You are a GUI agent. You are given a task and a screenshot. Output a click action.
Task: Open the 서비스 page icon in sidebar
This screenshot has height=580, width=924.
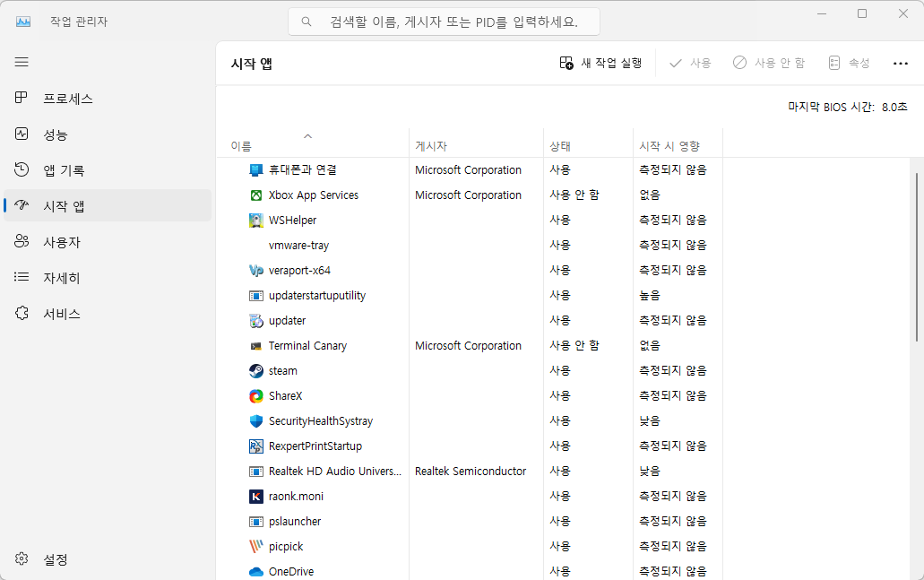pyautogui.click(x=22, y=313)
